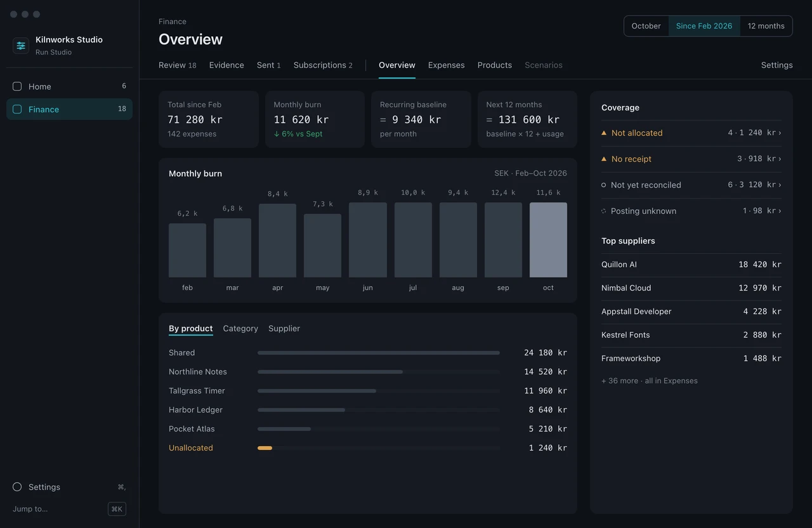The height and width of the screenshot is (528, 812).
Task: Select the Supplier breakdown tab
Action: click(x=284, y=328)
